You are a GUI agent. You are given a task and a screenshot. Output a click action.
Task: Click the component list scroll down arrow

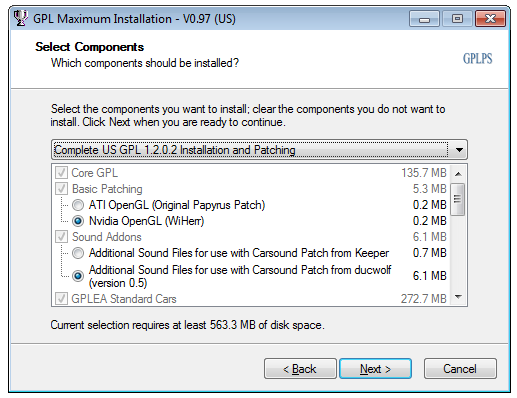(458, 297)
